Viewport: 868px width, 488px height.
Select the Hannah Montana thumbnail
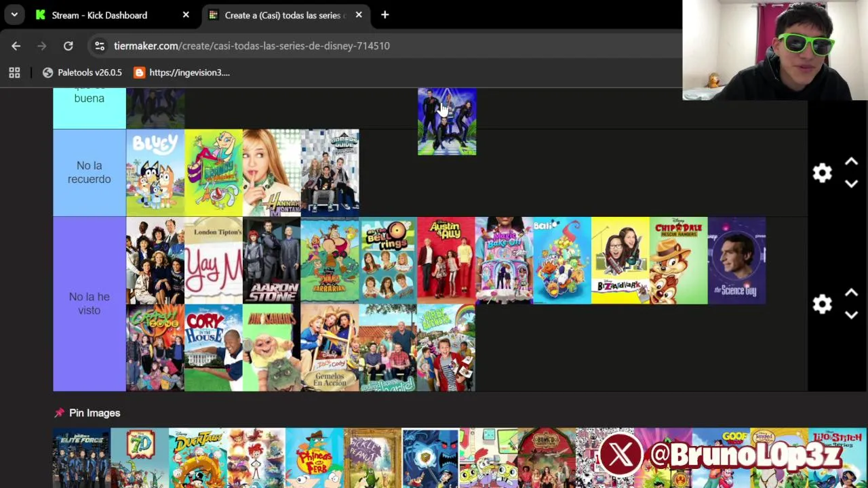click(272, 172)
